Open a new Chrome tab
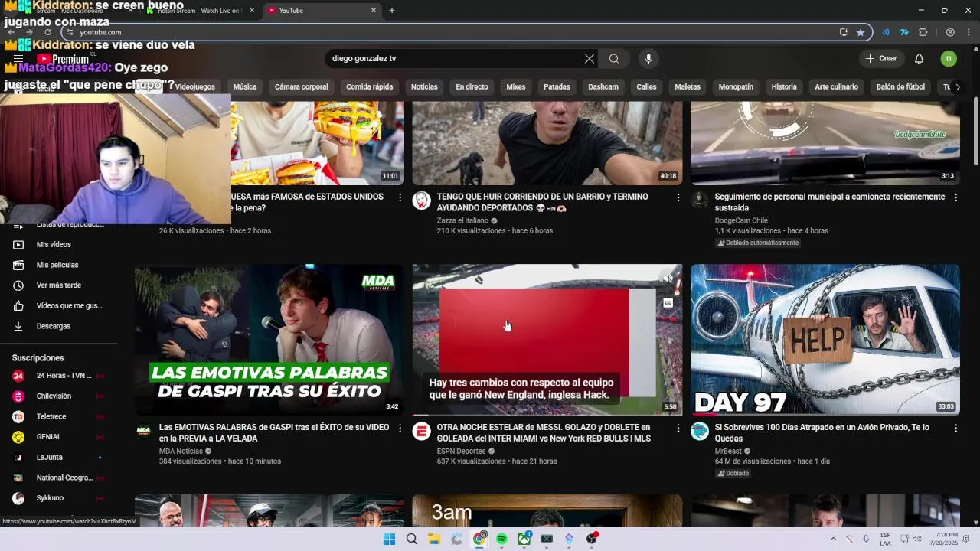 coord(392,11)
